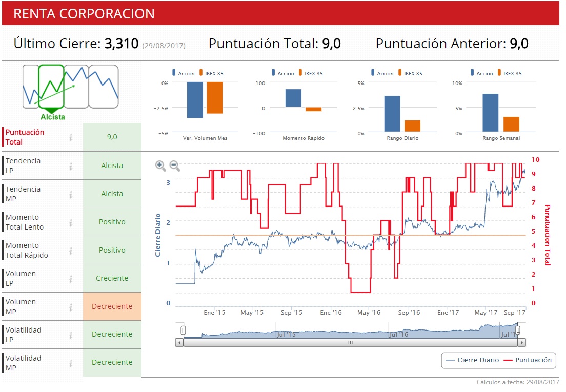Click blue Accion bar in Var. Volumen Mes
Viewport: 566px width, 392px height.
(x=195, y=100)
